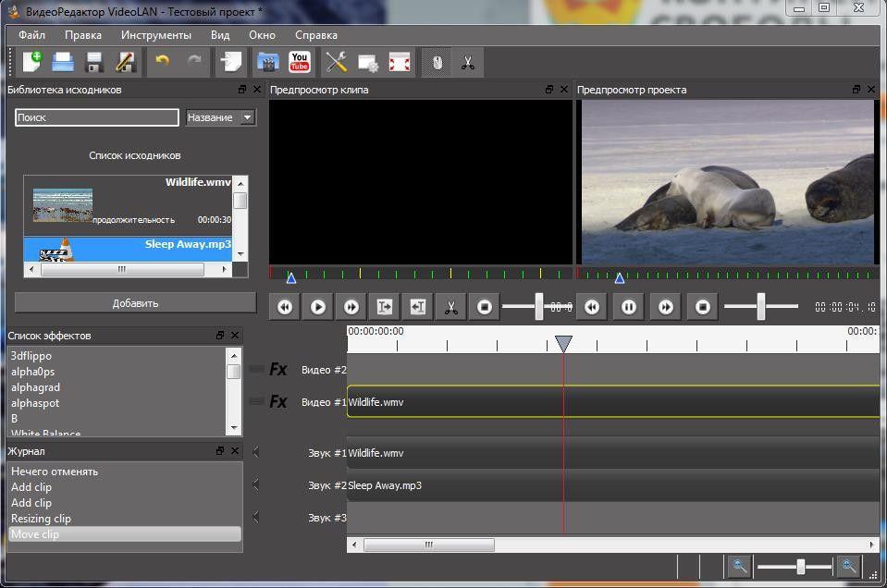
Task: Open effects for Видео #1 track
Action: [277, 401]
